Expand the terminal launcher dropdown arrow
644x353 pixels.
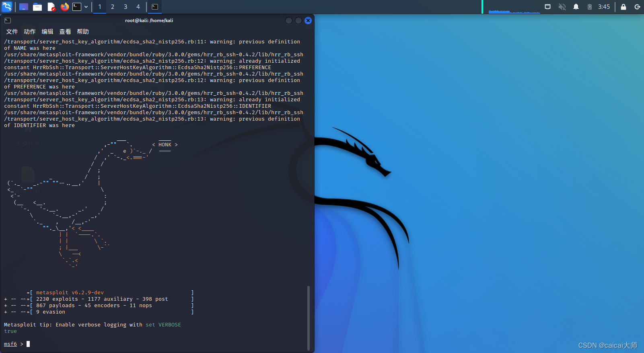[86, 7]
